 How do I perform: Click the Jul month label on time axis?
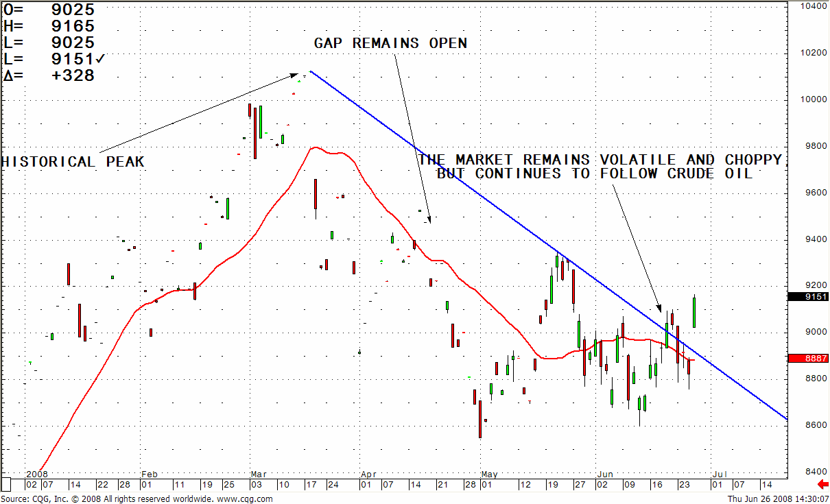(719, 475)
